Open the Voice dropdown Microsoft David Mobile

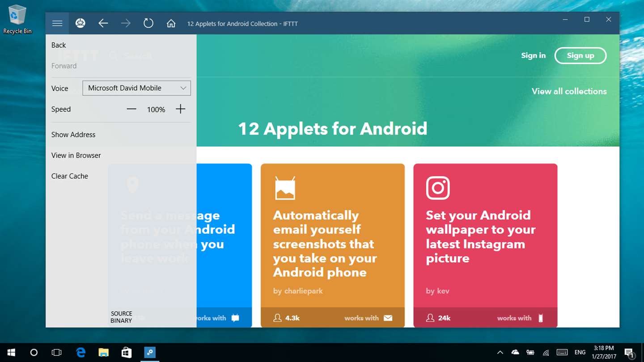[136, 88]
